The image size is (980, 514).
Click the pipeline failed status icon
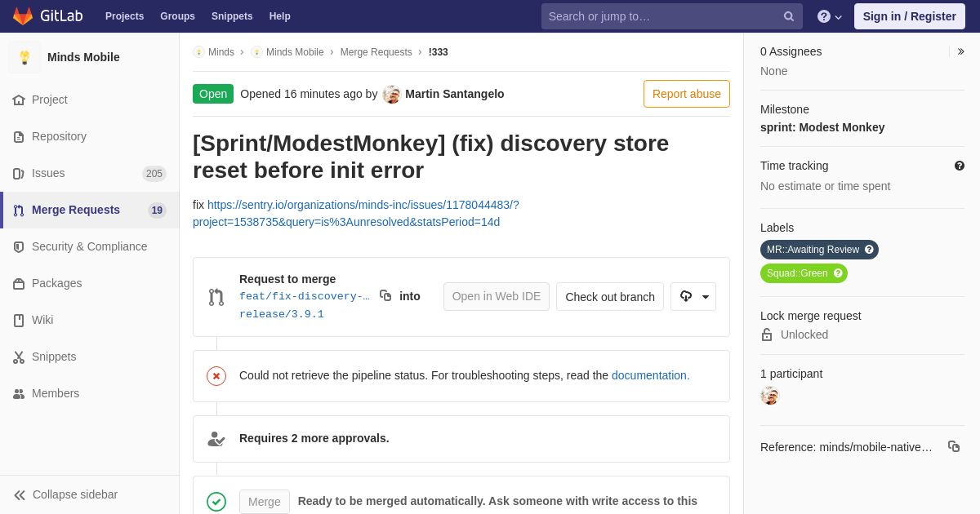click(216, 376)
